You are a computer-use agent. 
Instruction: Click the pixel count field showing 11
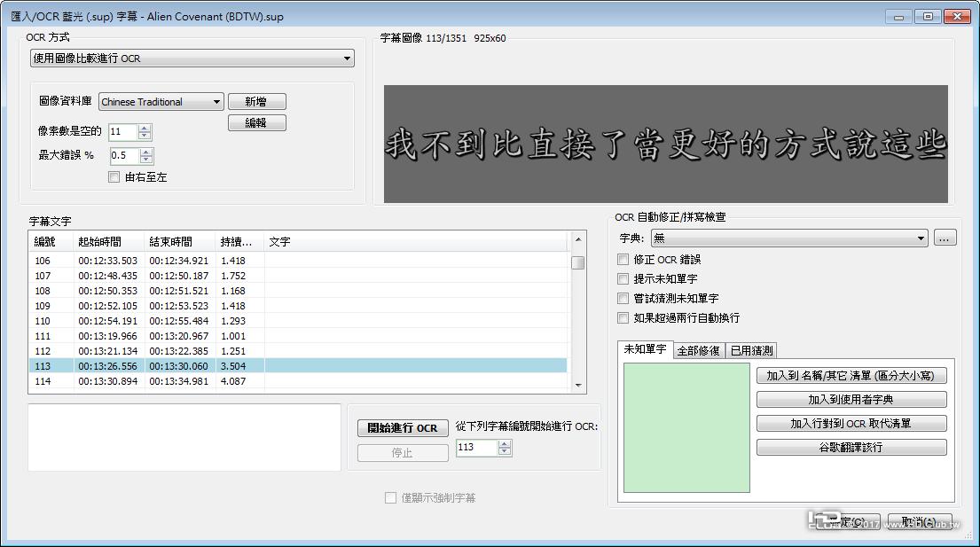click(122, 132)
